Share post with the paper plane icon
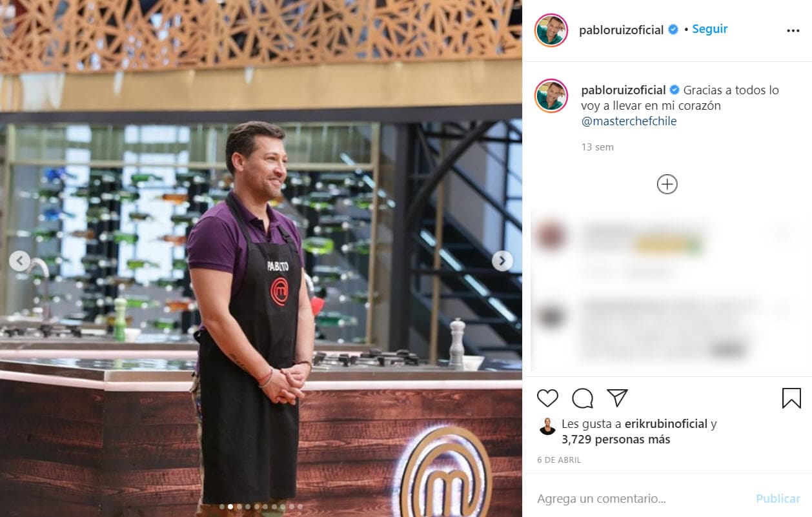Image resolution: width=812 pixels, height=517 pixels. 618,398
